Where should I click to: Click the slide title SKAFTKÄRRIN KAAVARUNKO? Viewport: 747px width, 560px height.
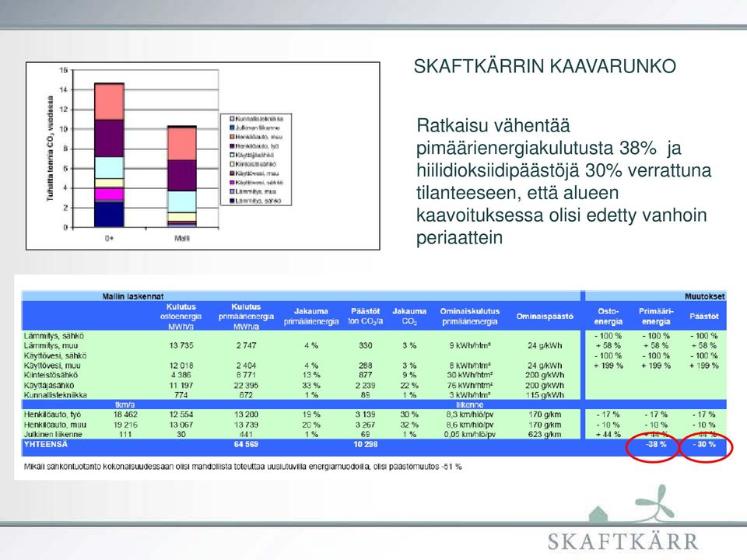(x=545, y=66)
